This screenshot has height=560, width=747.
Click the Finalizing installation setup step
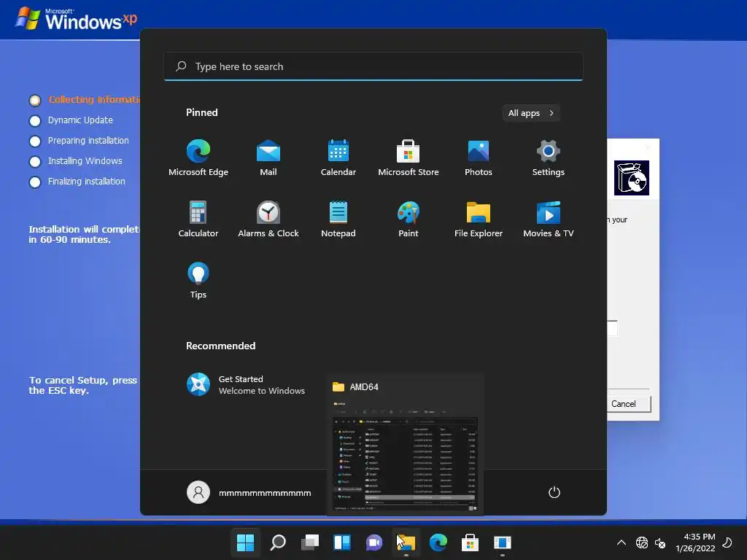coord(87,182)
